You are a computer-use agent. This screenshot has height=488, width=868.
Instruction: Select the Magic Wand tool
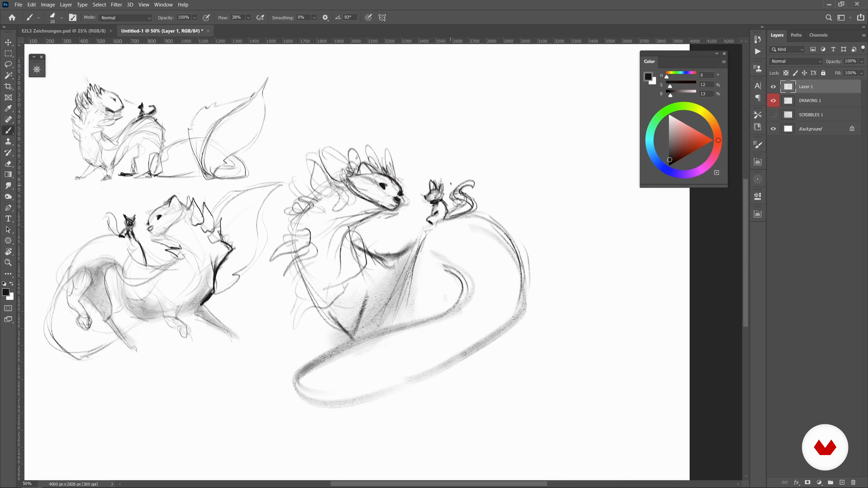point(8,75)
